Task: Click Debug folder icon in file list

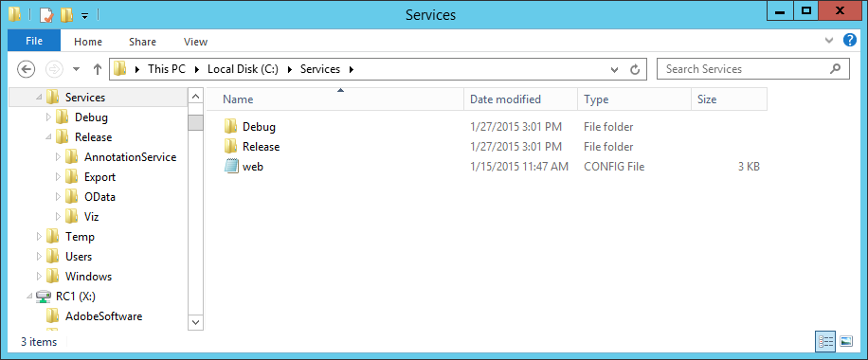Action: (x=231, y=126)
